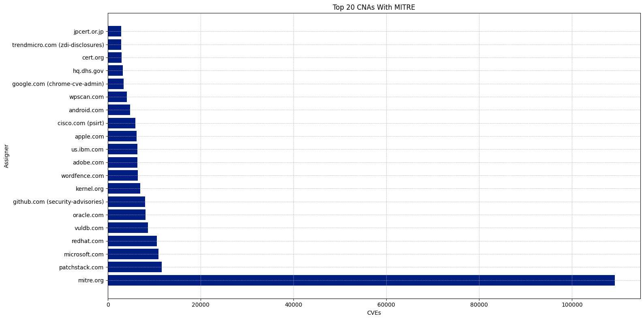
Task: Select the 'cert.org' label
Action: pyautogui.click(x=93, y=58)
